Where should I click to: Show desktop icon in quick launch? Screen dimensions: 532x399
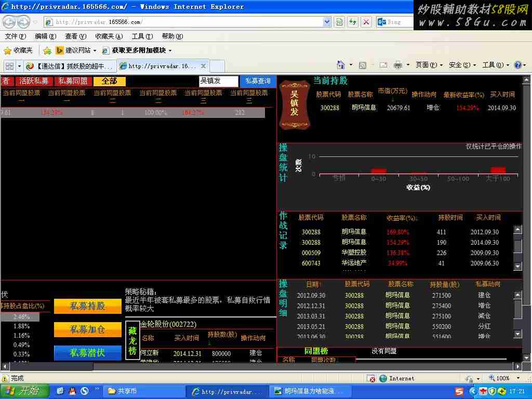[60, 391]
